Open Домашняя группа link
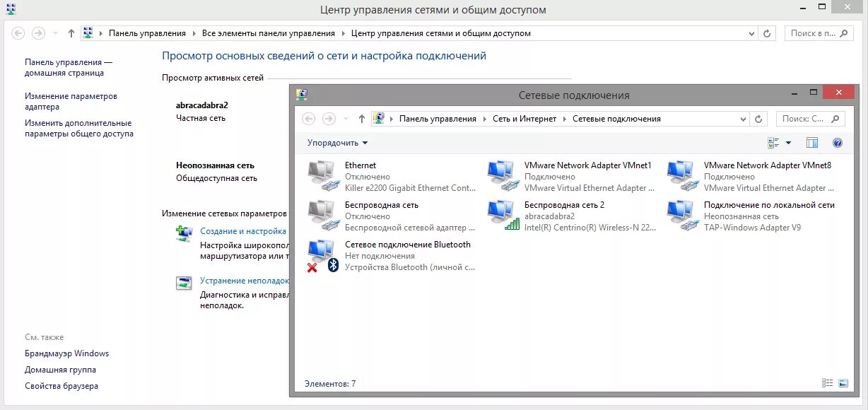This screenshot has width=868, height=410. pos(60,370)
